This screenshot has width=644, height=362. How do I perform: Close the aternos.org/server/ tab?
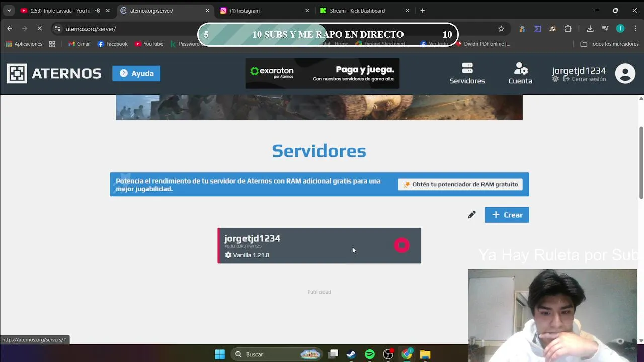[207, 11]
